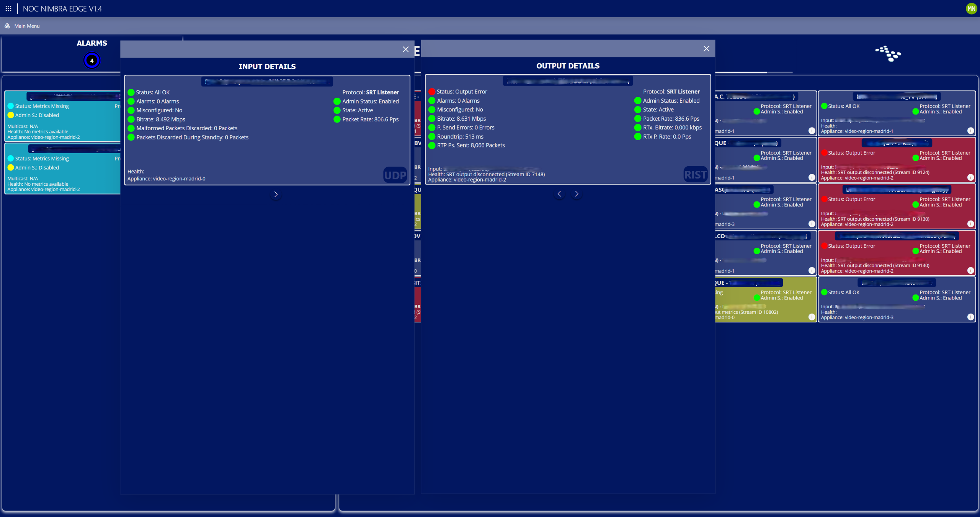Select the ALARMS panel header
Image resolution: width=980 pixels, height=517 pixels.
(x=92, y=43)
